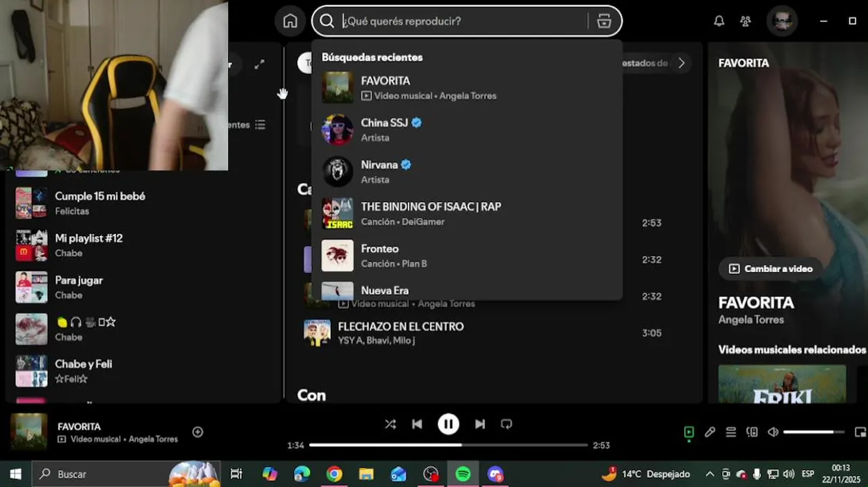Screen dimensions: 868x487
Task: Open library sort list-view dropdown
Action: (x=260, y=125)
